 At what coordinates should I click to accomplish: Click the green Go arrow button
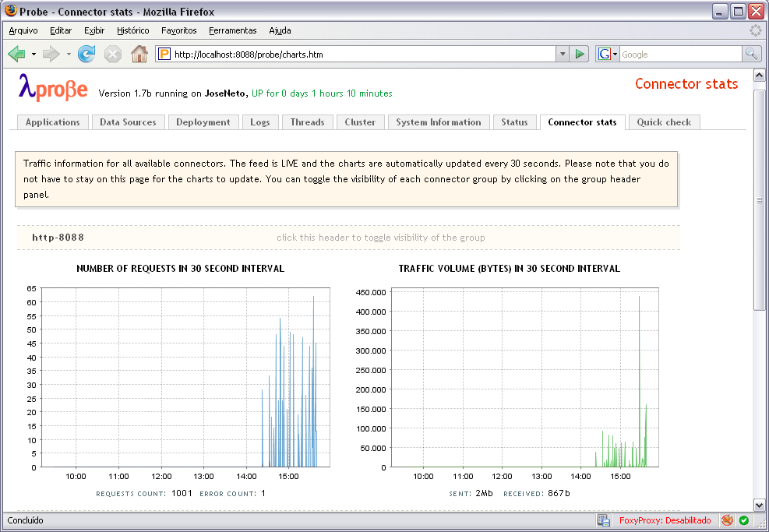[580, 55]
